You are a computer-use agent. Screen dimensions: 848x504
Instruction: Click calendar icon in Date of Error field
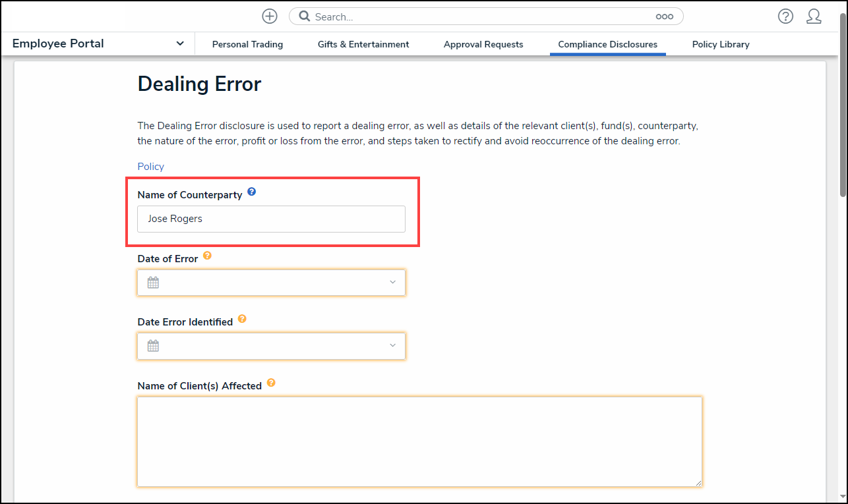153,283
